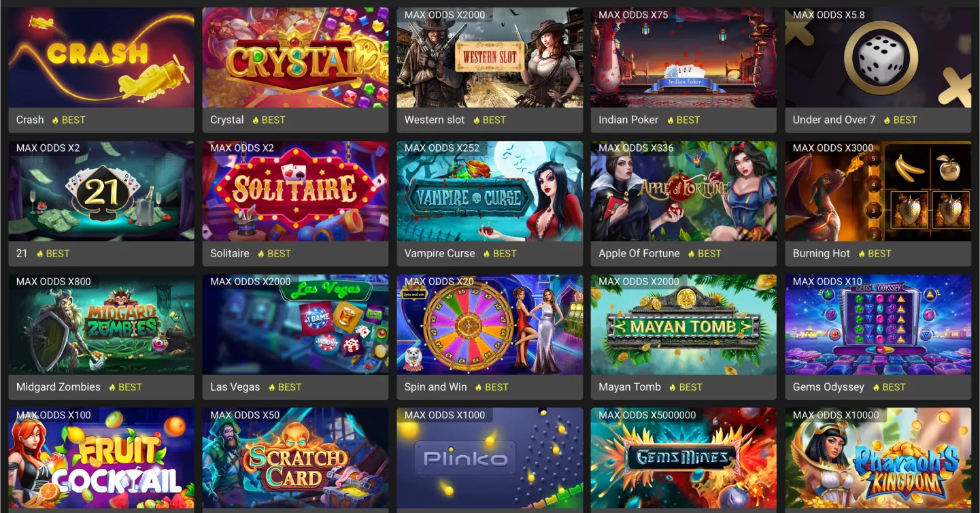
Task: Select the Gems Mines game thumbnail
Action: coord(683,460)
